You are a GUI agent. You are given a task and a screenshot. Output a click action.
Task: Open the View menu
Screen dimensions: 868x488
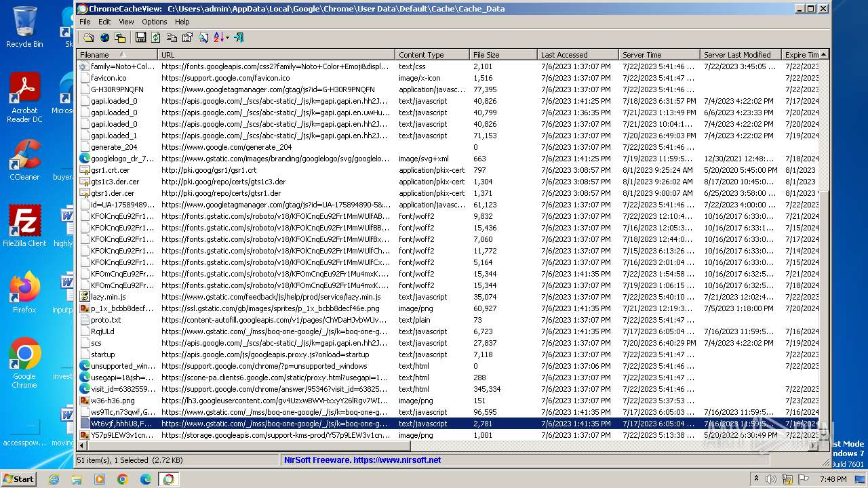[126, 22]
